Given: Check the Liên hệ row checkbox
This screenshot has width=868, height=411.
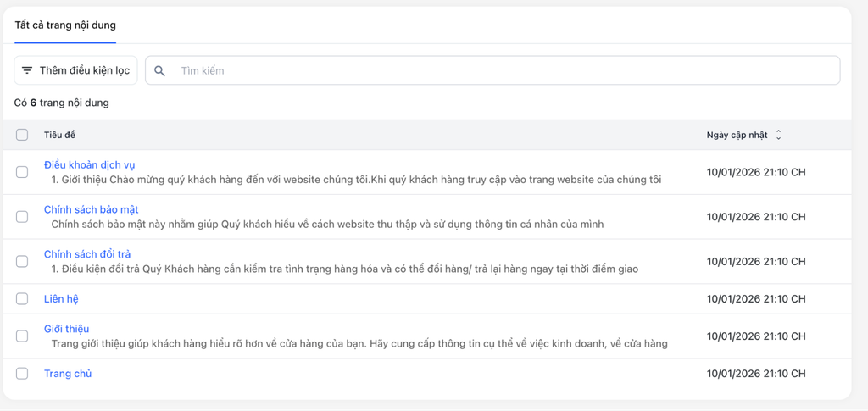Looking at the screenshot, I should coord(22,299).
